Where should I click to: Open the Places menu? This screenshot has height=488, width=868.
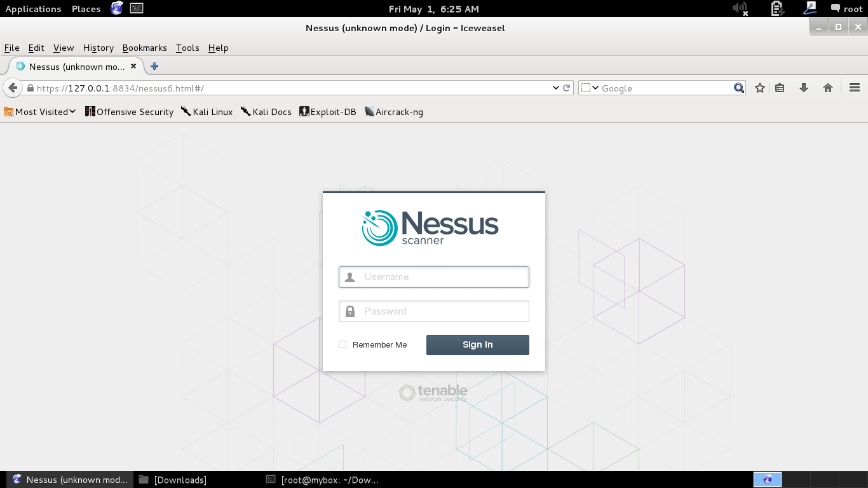pyautogui.click(x=86, y=9)
